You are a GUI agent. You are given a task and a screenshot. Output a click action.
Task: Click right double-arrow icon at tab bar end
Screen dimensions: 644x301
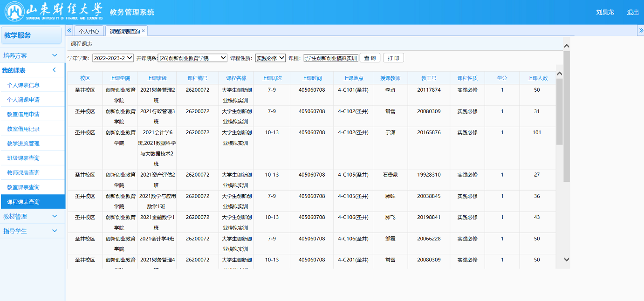coord(640,30)
